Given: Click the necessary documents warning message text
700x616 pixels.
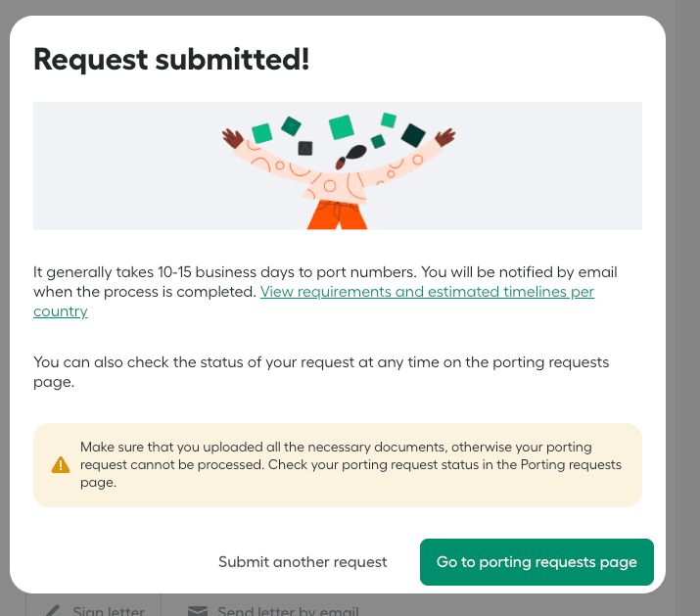Looking at the screenshot, I should pyautogui.click(x=350, y=464).
